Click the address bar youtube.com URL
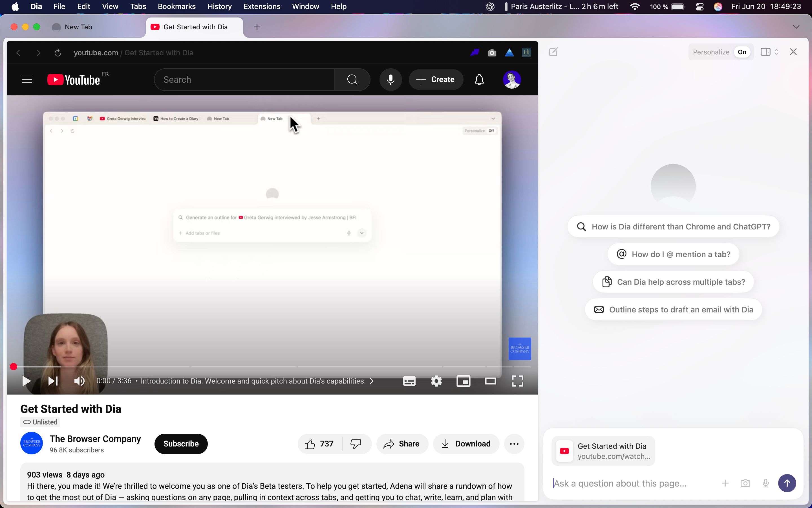 96,53
